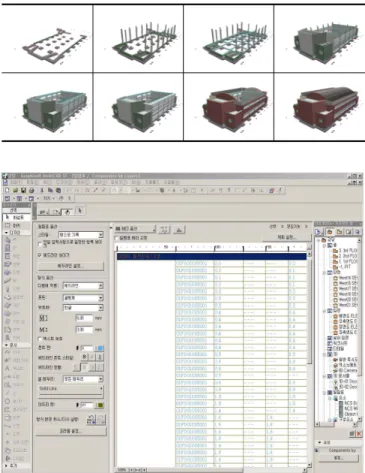The width and height of the screenshot is (365, 473).
Task: Click the undo format change icon
Action: pyautogui.click(x=91, y=419)
